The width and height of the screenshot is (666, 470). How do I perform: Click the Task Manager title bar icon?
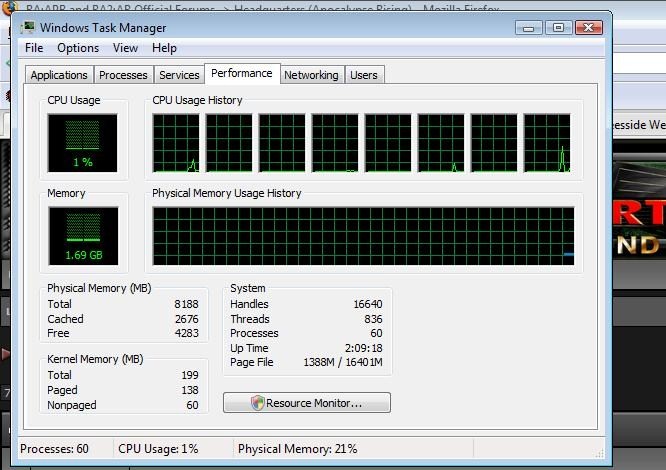click(28, 27)
